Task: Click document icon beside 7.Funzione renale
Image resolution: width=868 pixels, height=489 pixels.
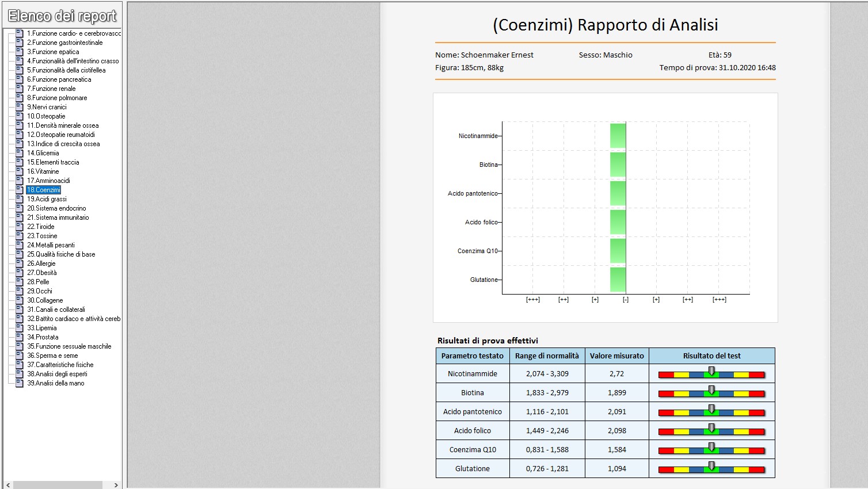Action: point(20,89)
